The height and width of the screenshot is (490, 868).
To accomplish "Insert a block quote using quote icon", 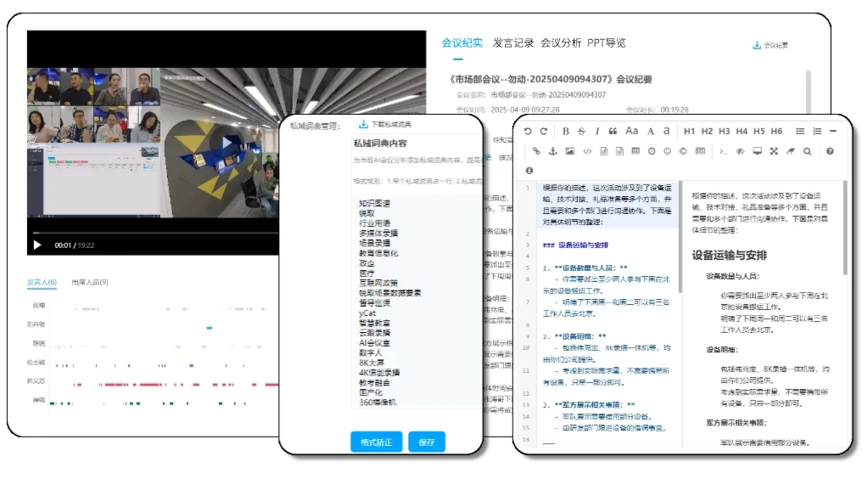I will pyautogui.click(x=613, y=131).
